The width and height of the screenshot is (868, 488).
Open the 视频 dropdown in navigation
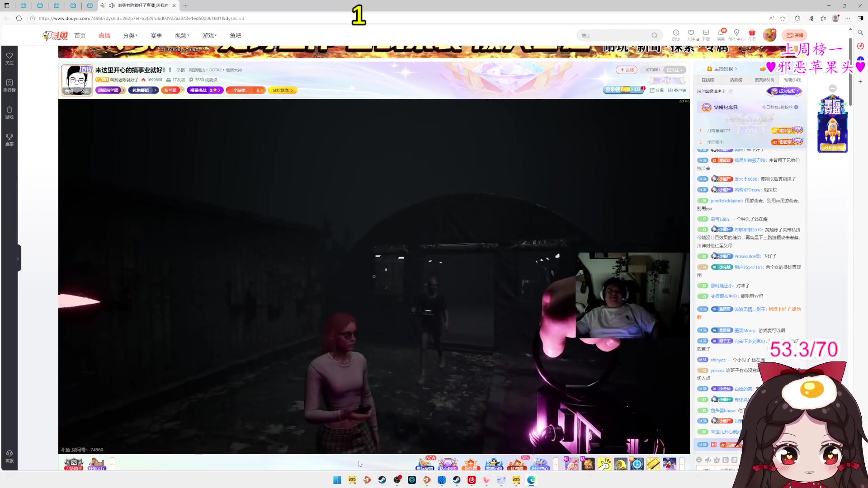(182, 35)
